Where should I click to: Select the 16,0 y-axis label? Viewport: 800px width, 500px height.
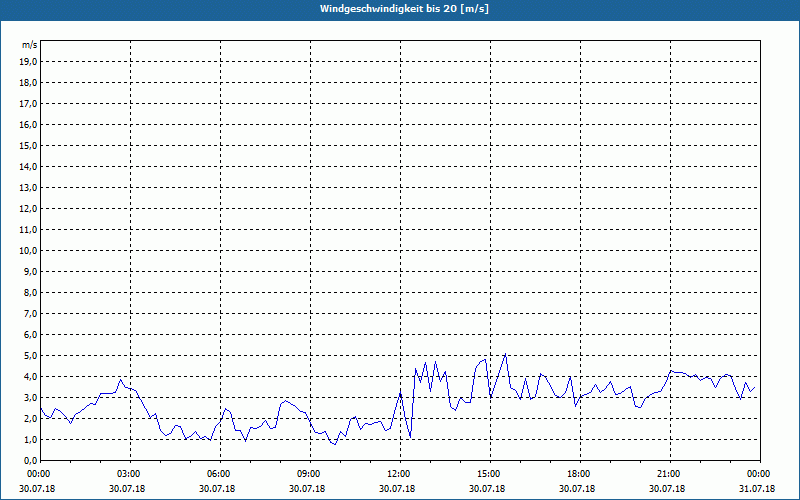(28, 124)
